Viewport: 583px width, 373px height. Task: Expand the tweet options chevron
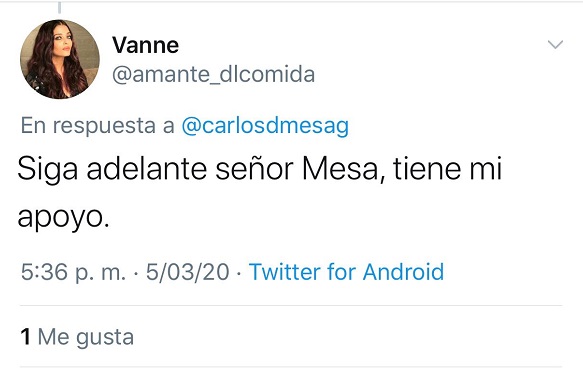coord(555,44)
